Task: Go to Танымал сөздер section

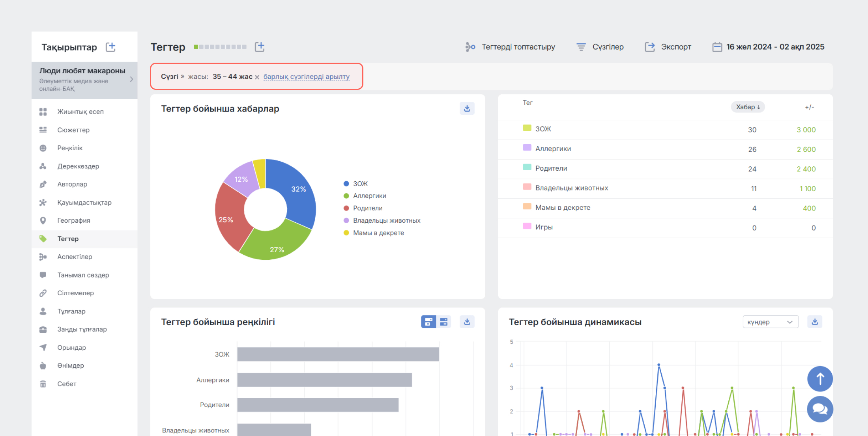Action: coord(83,275)
